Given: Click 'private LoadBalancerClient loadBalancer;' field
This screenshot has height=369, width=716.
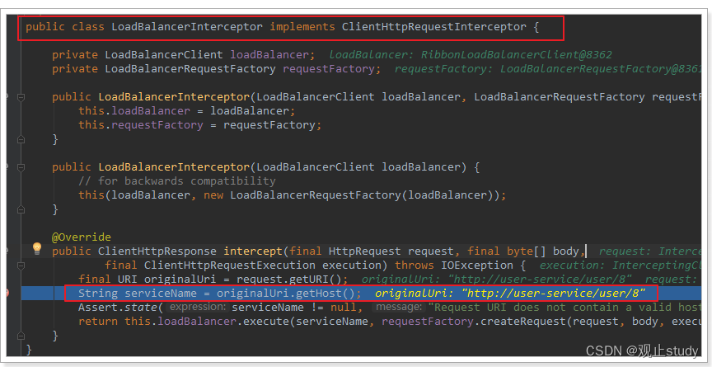Looking at the screenshot, I should (183, 55).
